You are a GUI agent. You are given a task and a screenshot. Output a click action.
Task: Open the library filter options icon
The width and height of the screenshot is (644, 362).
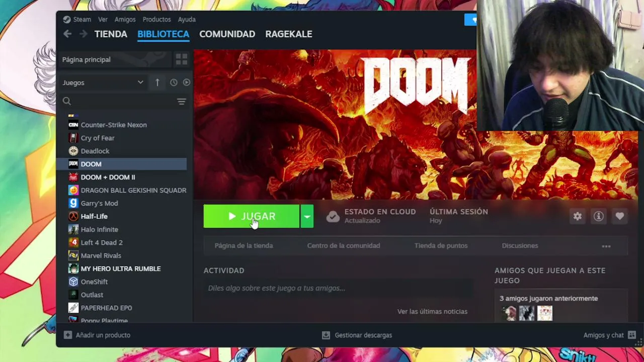tap(182, 102)
